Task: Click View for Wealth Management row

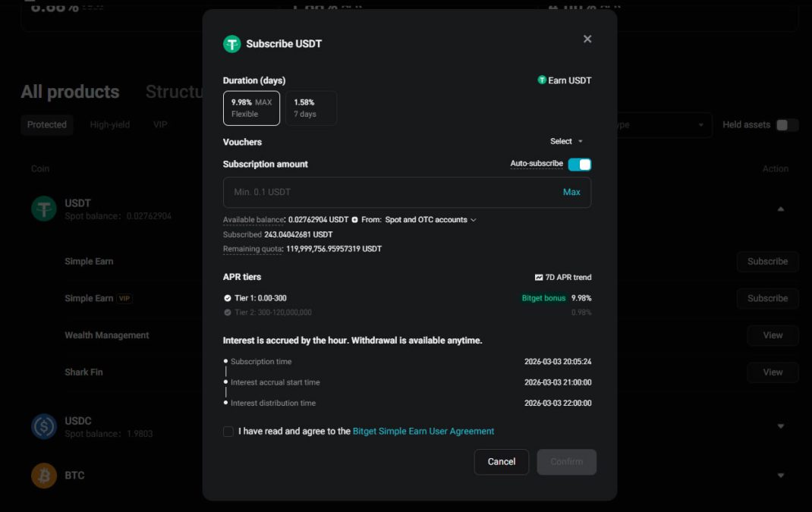Action: tap(773, 335)
